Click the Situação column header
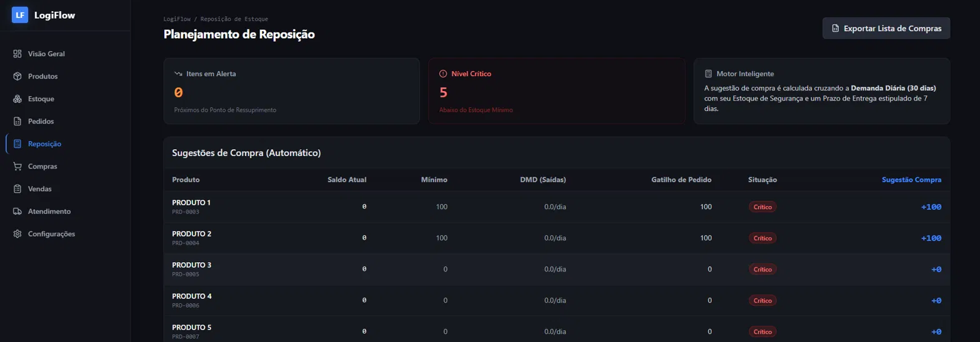Screen dimensions: 980x342 [x=762, y=180]
